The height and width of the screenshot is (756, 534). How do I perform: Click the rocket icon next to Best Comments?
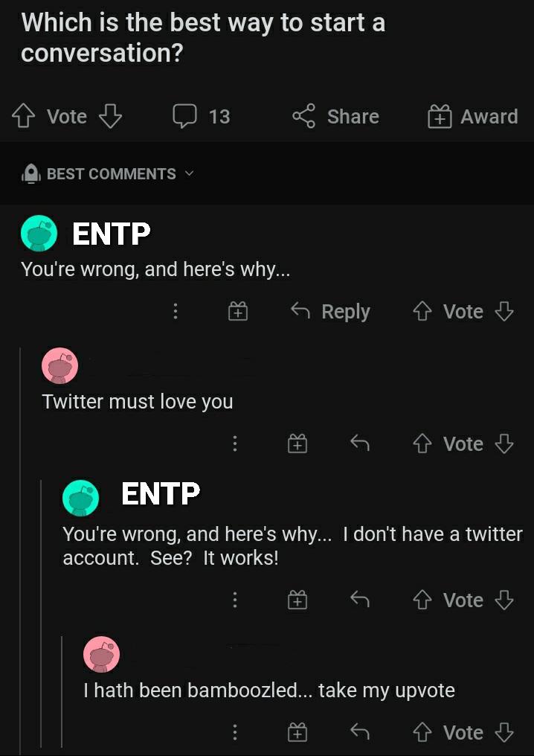[30, 173]
